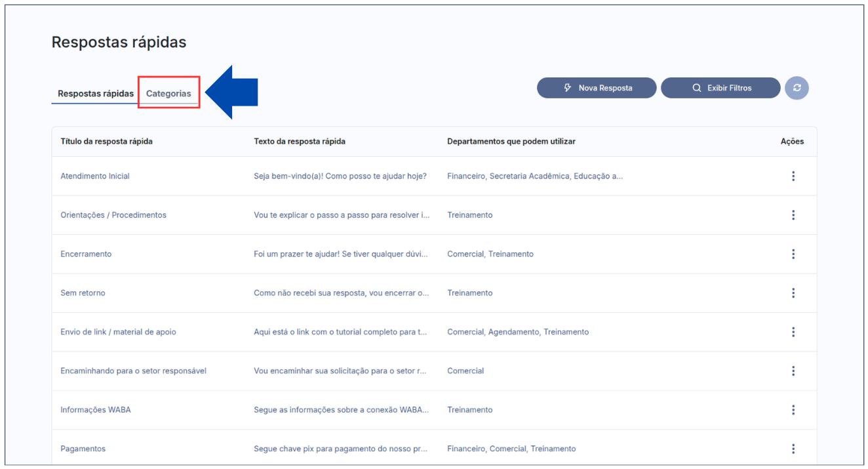
Task: Select the Pagamentos quick reply title
Action: [x=83, y=449]
